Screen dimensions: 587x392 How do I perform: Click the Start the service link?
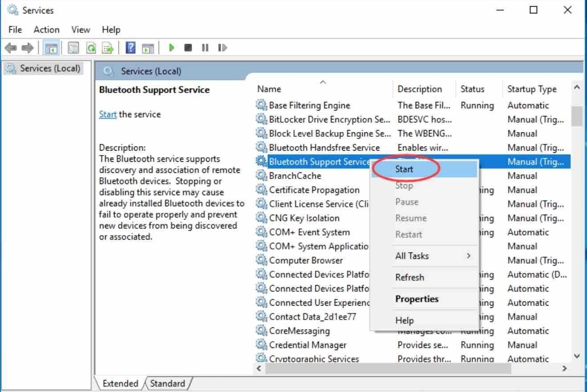[108, 114]
